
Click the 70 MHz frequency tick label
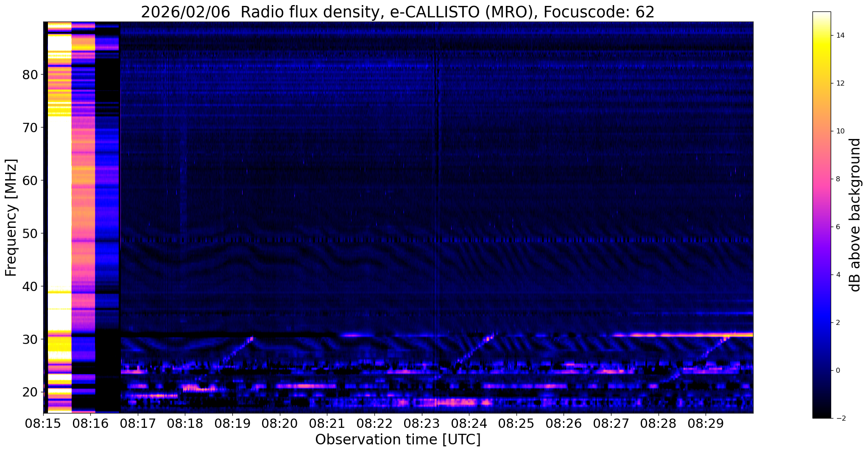coord(30,128)
